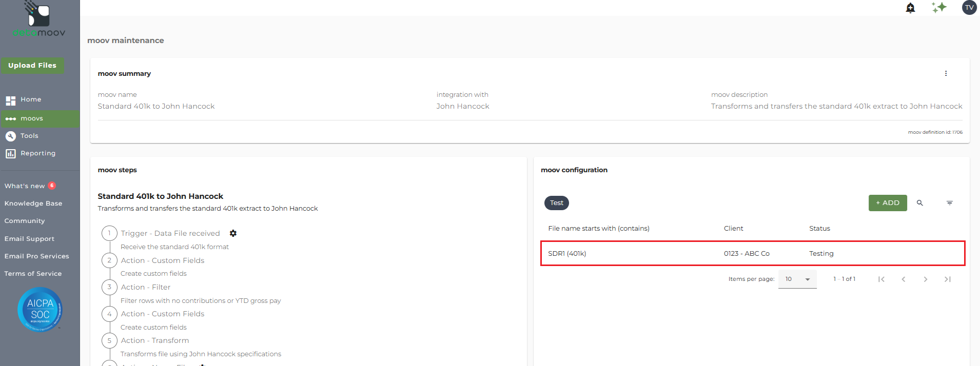This screenshot has width=980, height=366.
Task: Sort by File name starts with column
Action: [599, 229]
